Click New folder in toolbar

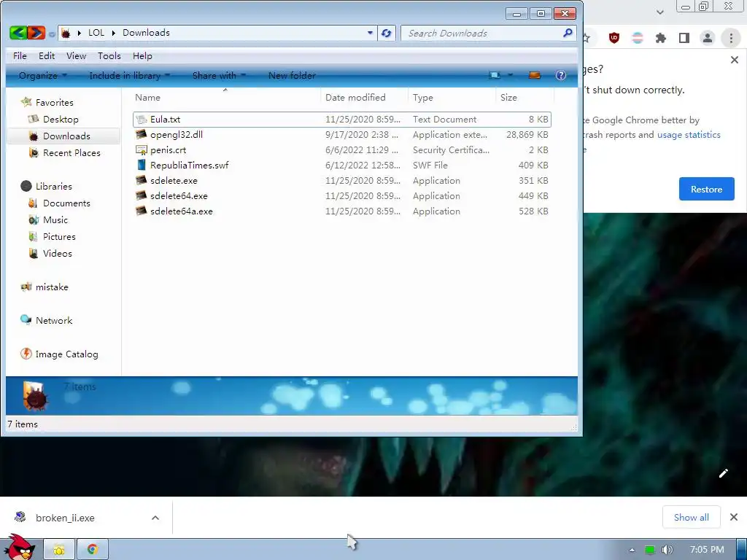point(292,76)
